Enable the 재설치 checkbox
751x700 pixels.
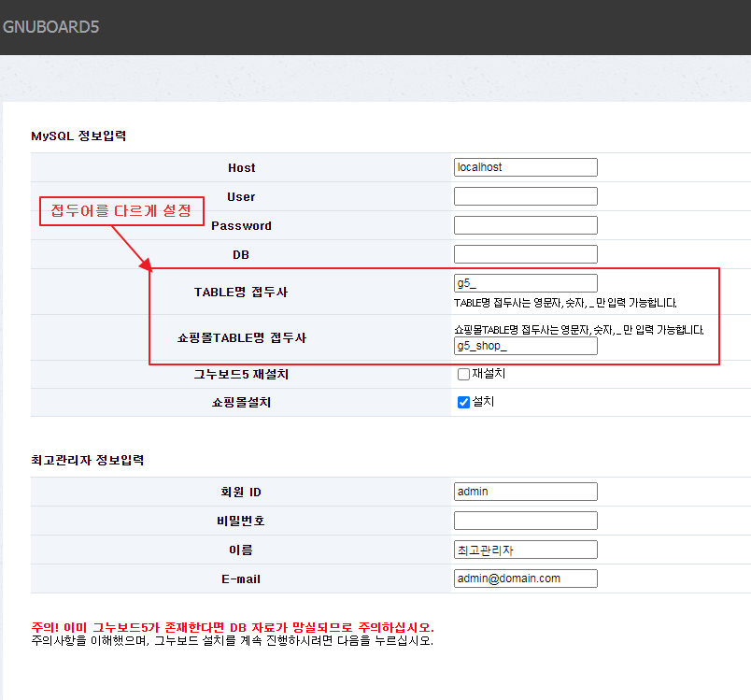click(463, 374)
